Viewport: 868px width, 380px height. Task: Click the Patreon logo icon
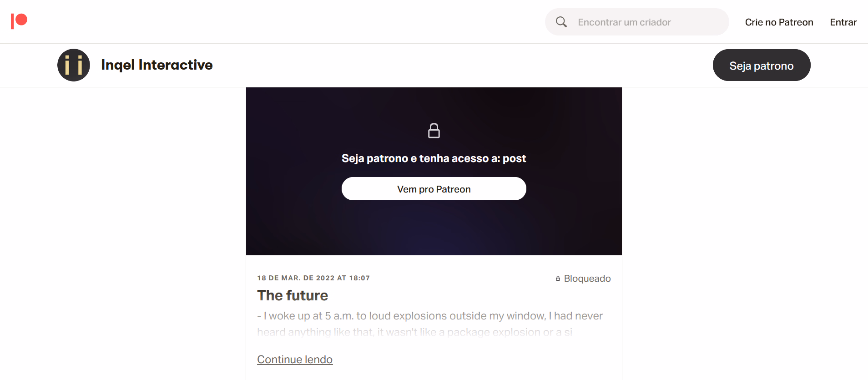19,21
